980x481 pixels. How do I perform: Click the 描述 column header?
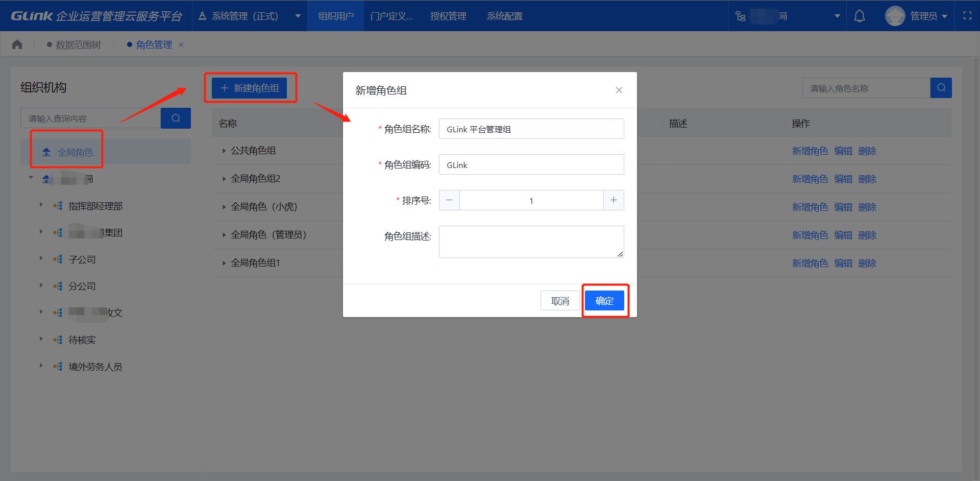click(x=678, y=123)
